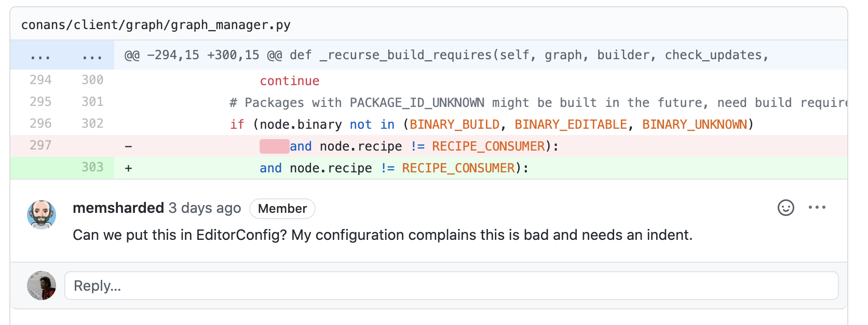Click the memsharded username link

pyautogui.click(x=117, y=208)
